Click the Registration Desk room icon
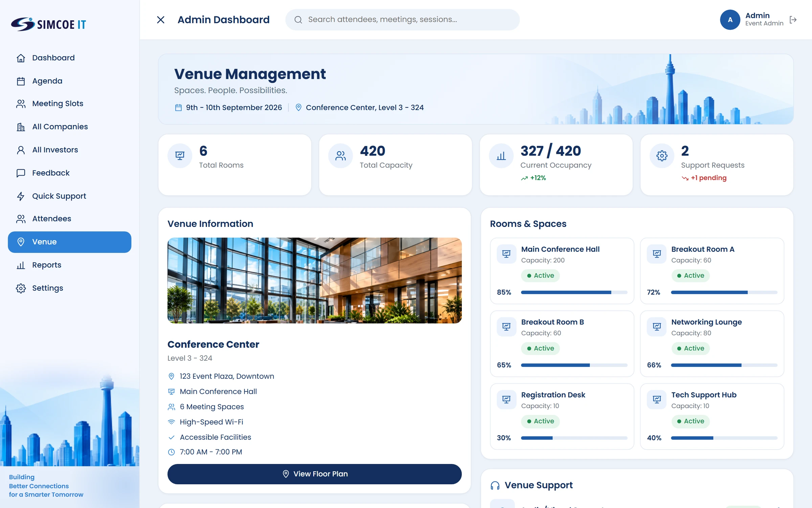The image size is (812, 508). [x=506, y=399]
